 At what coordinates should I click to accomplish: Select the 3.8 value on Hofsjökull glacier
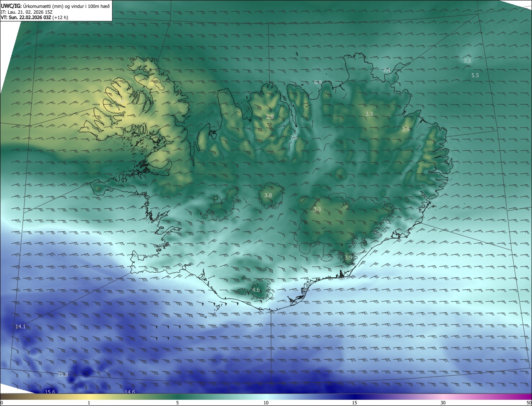pos(268,196)
